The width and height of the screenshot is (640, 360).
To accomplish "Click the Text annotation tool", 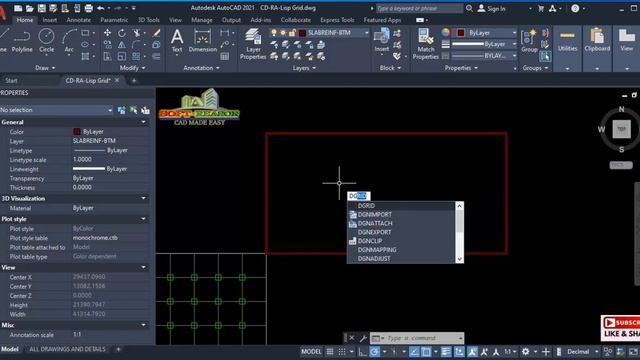I will pos(177,41).
